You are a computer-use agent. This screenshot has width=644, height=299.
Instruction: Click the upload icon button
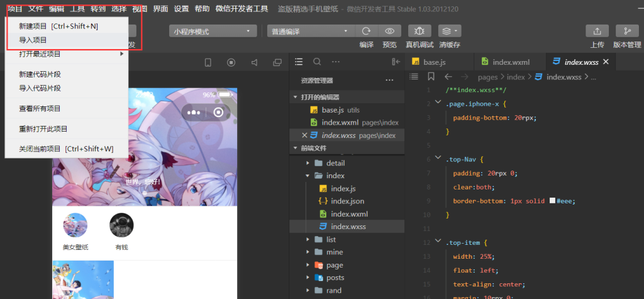coord(597,31)
